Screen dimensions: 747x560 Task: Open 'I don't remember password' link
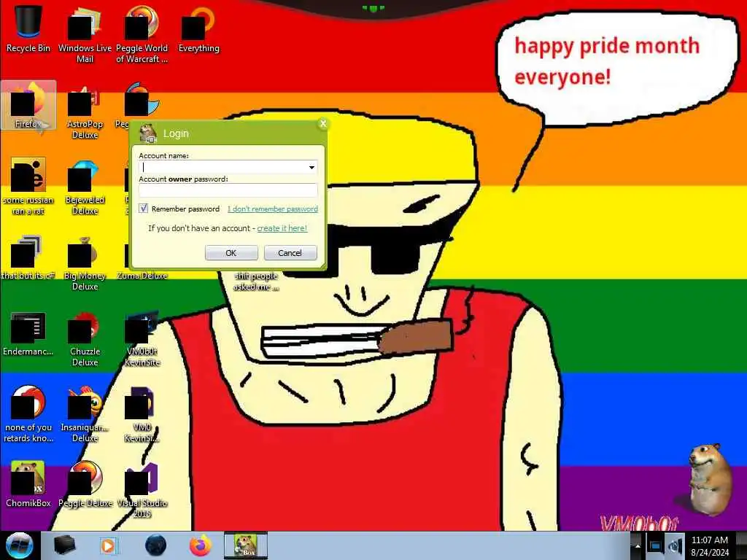(x=273, y=209)
